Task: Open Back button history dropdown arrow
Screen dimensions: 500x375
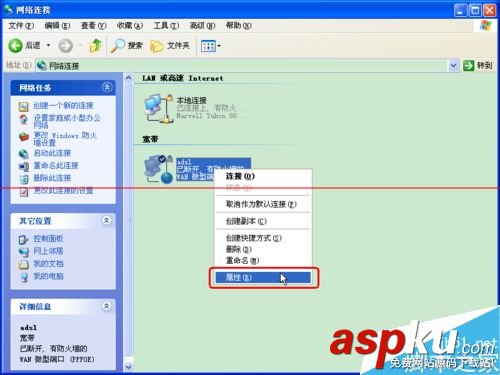Action: tap(49, 45)
